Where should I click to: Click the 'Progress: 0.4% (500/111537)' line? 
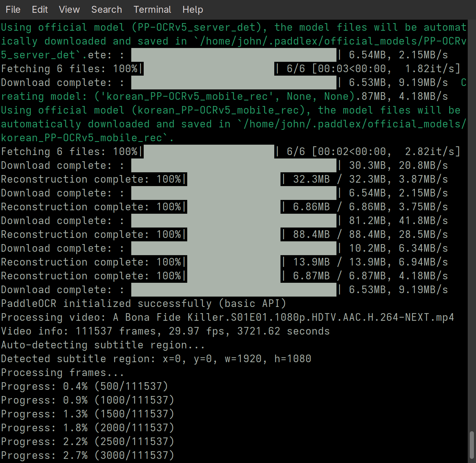pyautogui.click(x=85, y=386)
